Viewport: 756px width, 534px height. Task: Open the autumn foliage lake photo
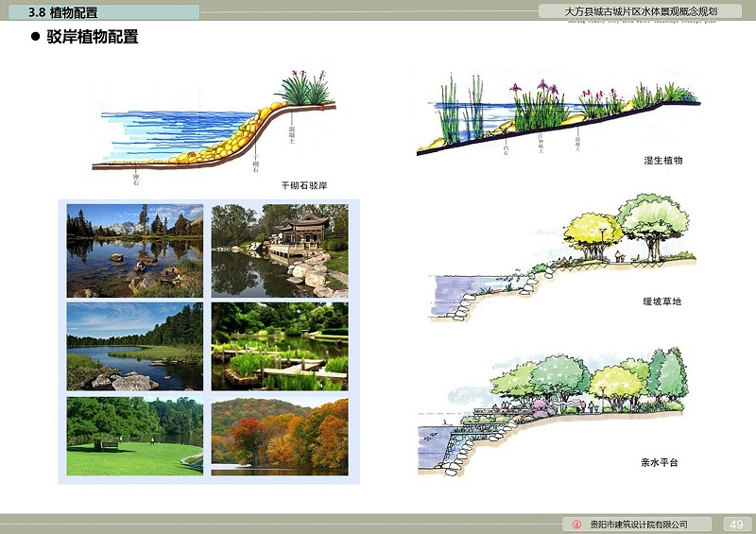click(279, 436)
